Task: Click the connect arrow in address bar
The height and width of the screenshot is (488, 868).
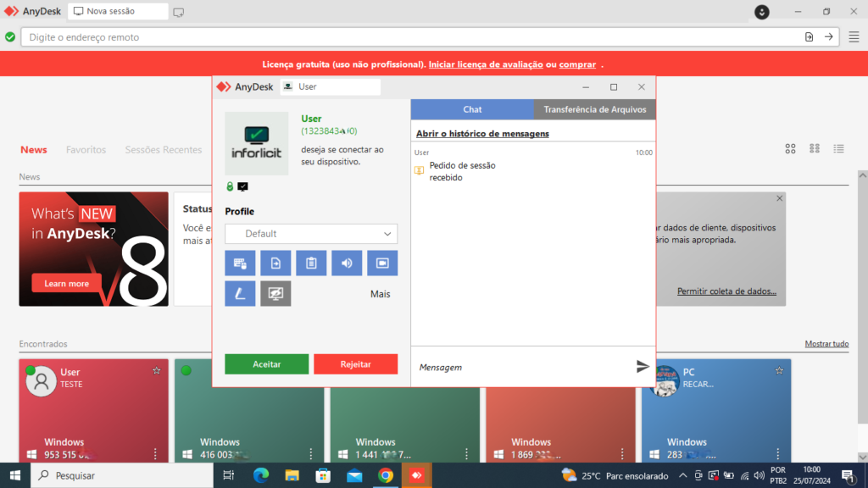Action: click(x=829, y=37)
